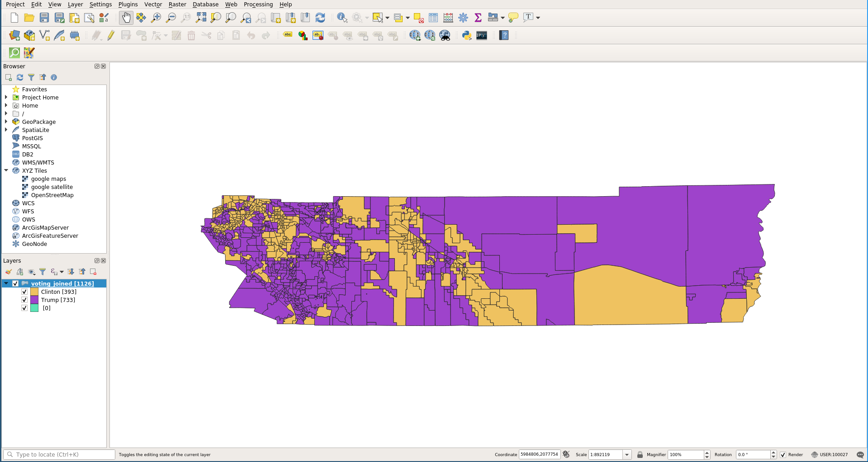Open the attribute table icon

pos(433,18)
